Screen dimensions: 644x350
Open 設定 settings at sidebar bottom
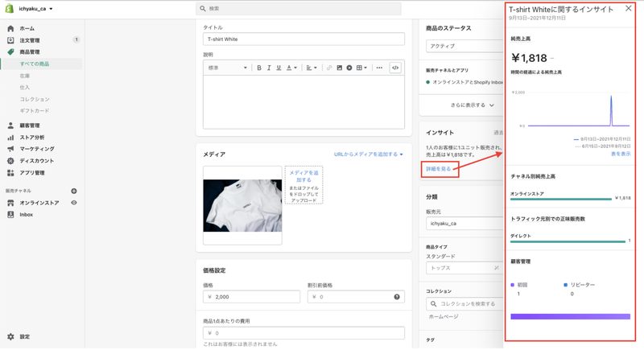pyautogui.click(x=25, y=337)
